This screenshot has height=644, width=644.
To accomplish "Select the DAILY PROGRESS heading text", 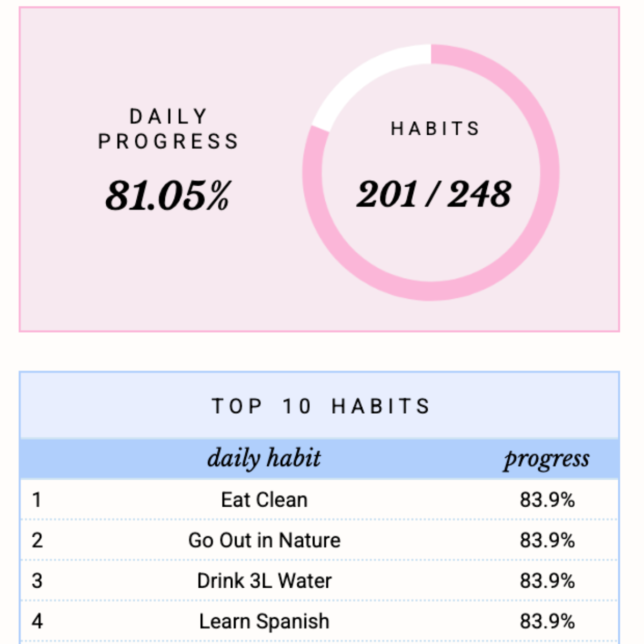I will pyautogui.click(x=168, y=129).
